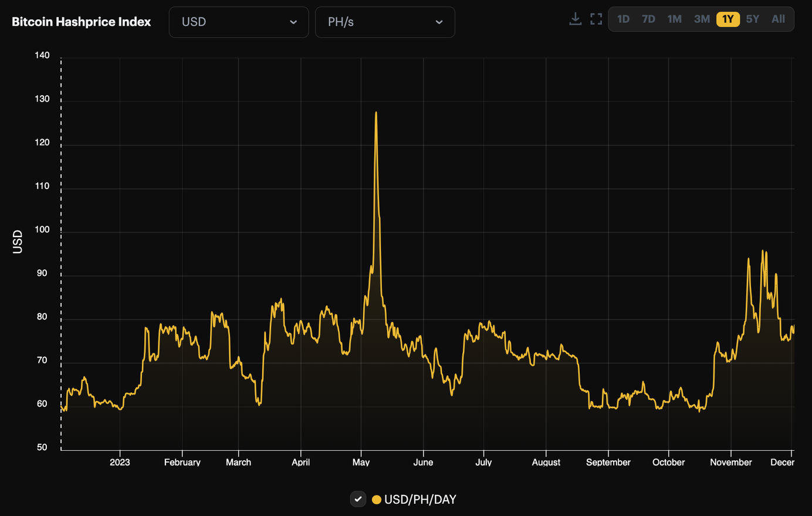812x516 pixels.
Task: Click the yellow series dot next to USD/PH/DAY
Action: tap(376, 499)
